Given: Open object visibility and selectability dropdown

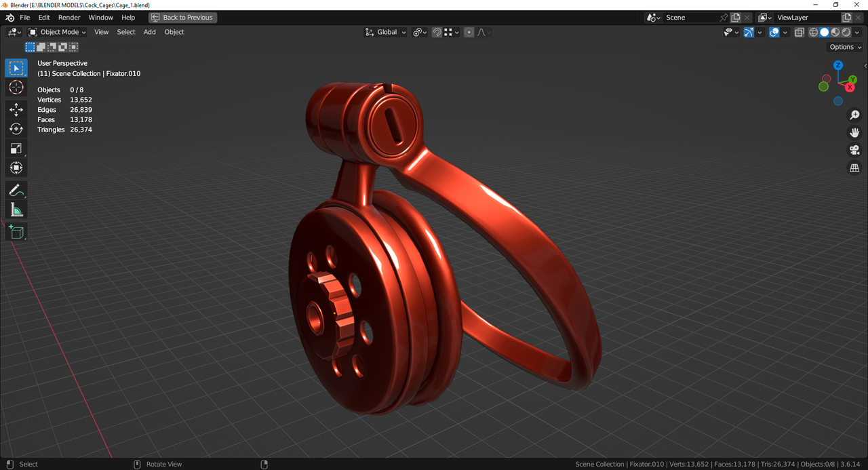Looking at the screenshot, I should [x=732, y=32].
